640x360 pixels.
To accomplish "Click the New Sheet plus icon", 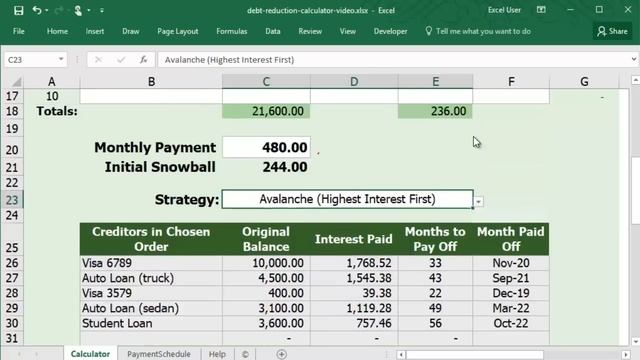I will [281, 354].
